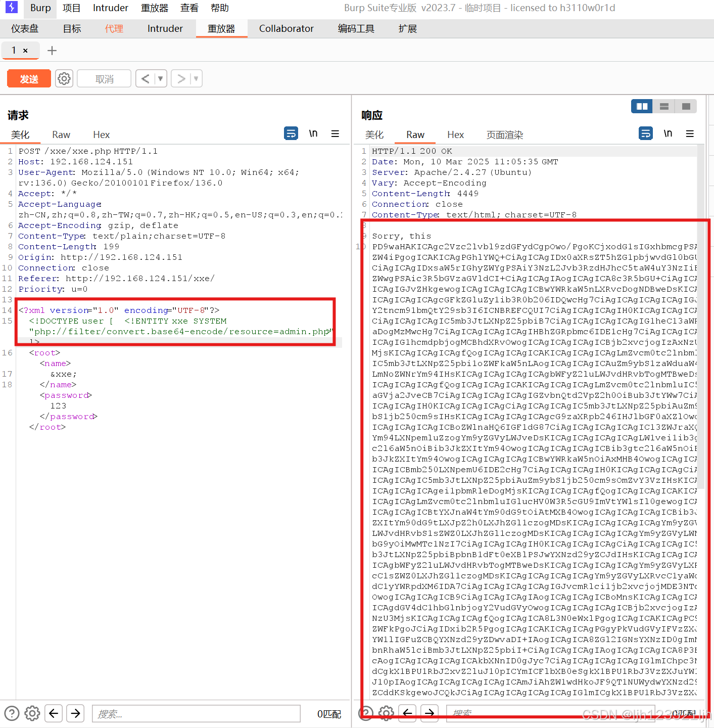Choose side-by-side layout view
The image size is (714, 728).
pos(642,106)
